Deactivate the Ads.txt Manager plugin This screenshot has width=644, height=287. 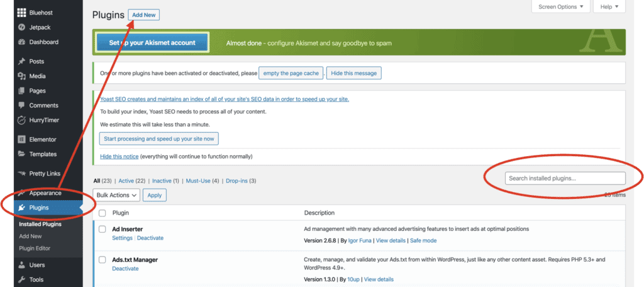click(x=125, y=269)
